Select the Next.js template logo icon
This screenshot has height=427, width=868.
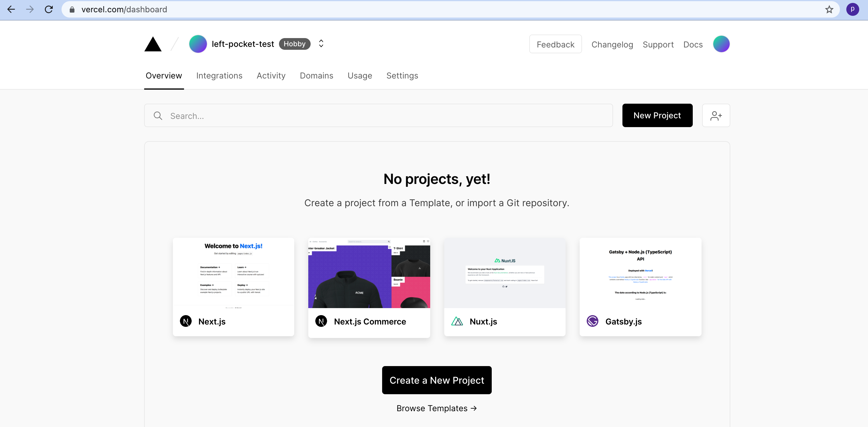pyautogui.click(x=186, y=321)
